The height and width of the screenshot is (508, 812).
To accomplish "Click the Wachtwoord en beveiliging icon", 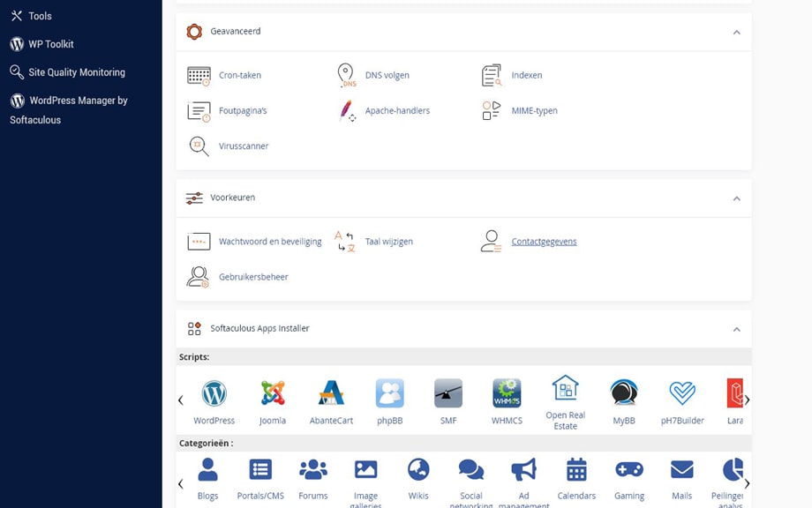I will click(199, 242).
